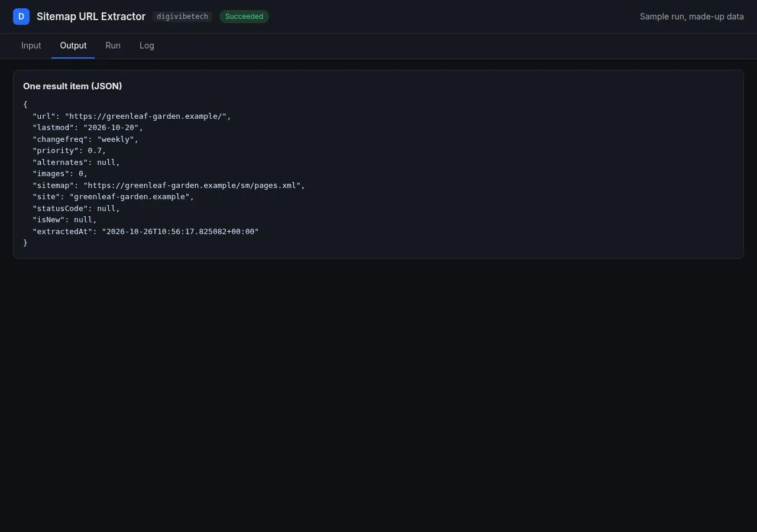This screenshot has height=532, width=757.
Task: Open the Run tab
Action: point(113,46)
